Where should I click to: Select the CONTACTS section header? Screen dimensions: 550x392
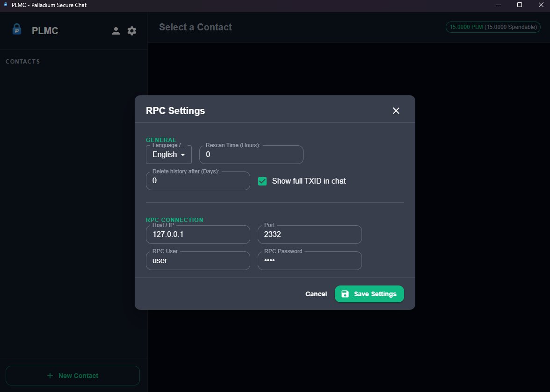[x=22, y=61]
